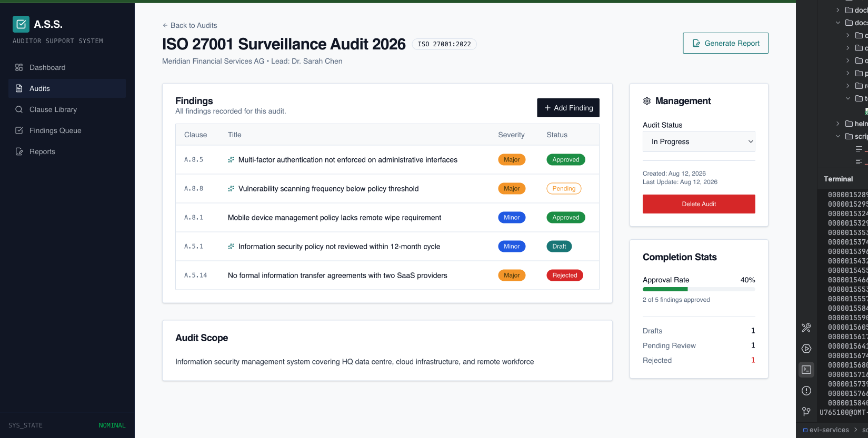Open Findings Queue from sidebar

click(x=67, y=130)
